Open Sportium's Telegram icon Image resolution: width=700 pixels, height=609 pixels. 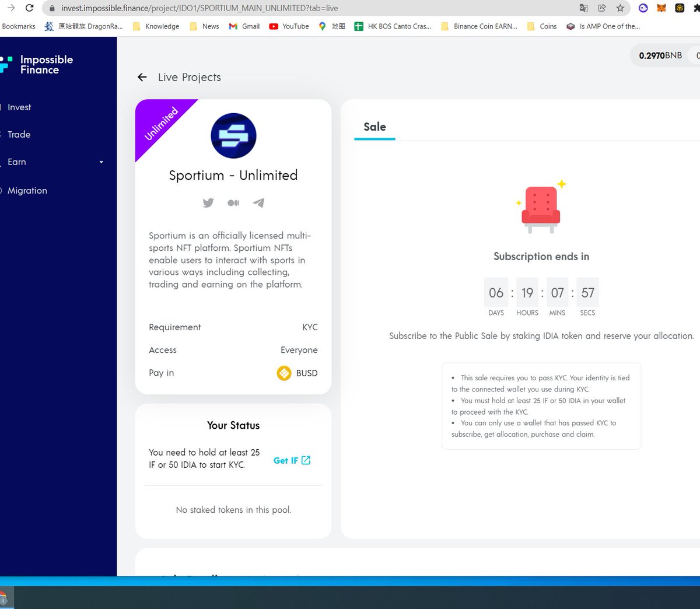(x=258, y=203)
